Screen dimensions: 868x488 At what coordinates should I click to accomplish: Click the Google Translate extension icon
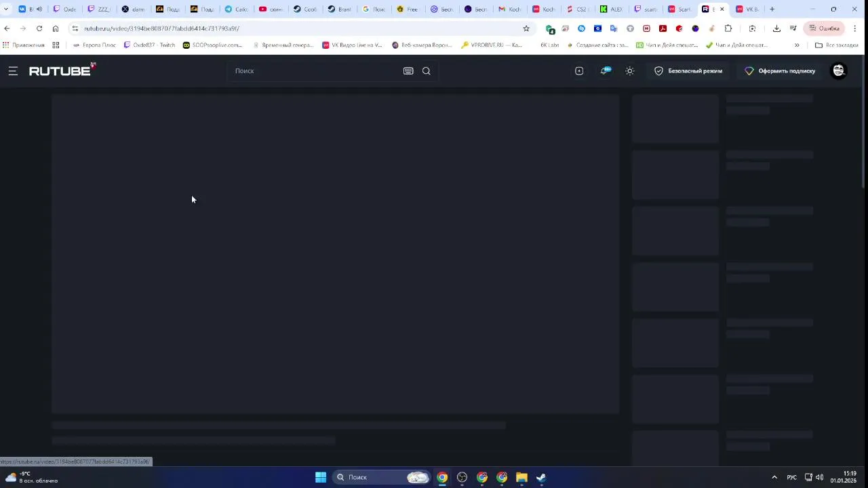coord(614,28)
